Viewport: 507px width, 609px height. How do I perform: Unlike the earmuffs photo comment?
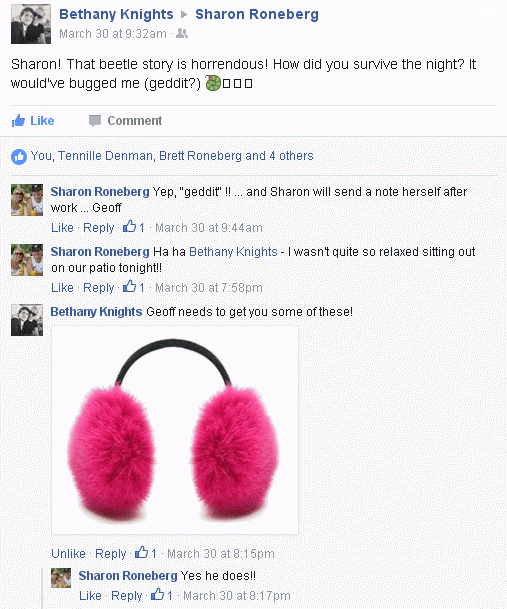pos(68,553)
